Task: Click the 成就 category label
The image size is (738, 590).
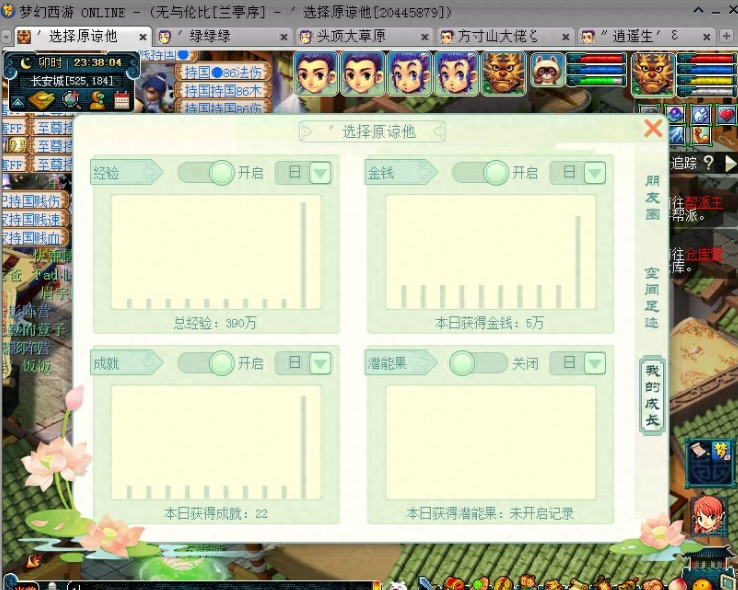Action: [x=126, y=363]
